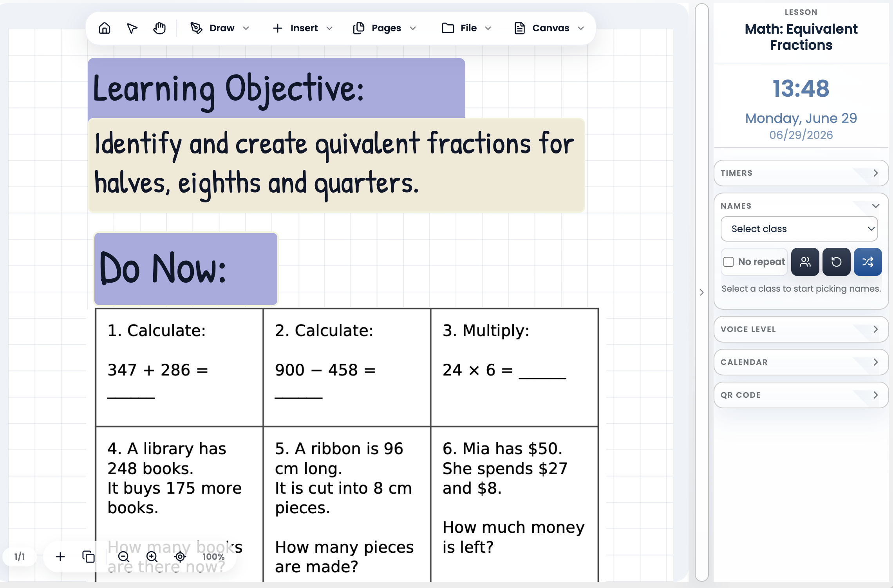Screen dimensions: 893x588
Task: Expand the Calendar panel
Action: 801,362
